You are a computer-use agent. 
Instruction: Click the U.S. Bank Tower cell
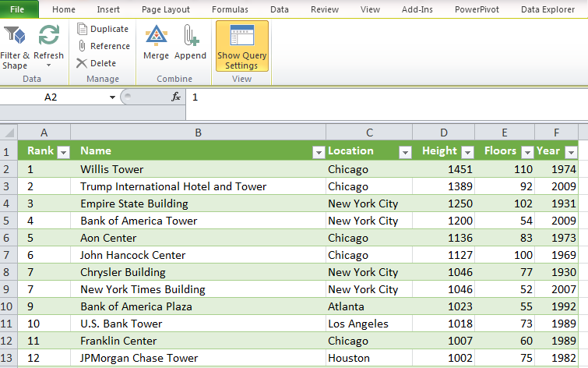[198, 324]
